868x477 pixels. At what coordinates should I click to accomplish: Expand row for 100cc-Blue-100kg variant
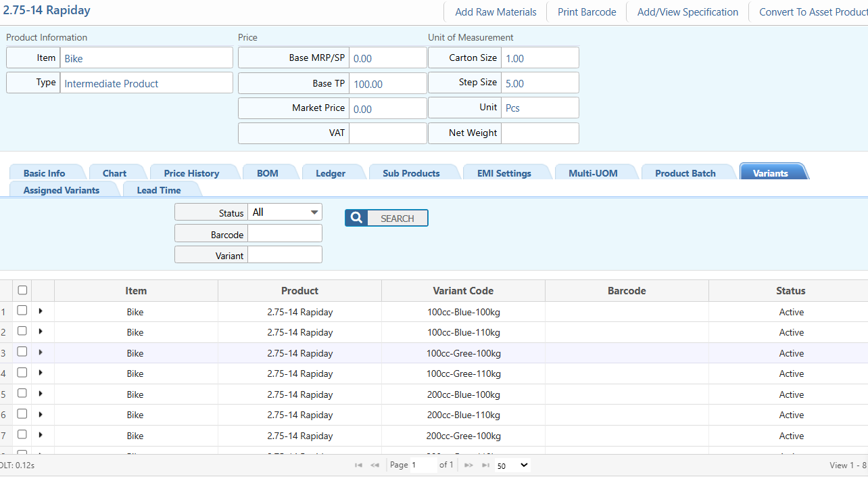pyautogui.click(x=41, y=311)
